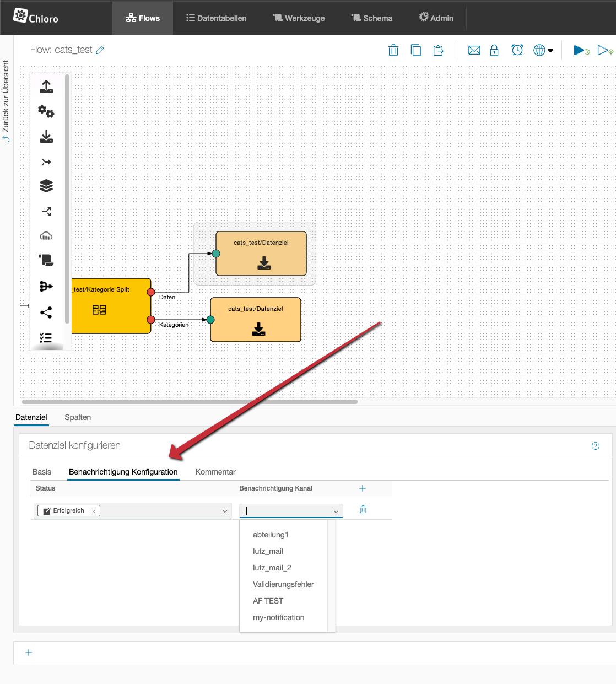
Task: Click the help question mark icon
Action: click(595, 446)
